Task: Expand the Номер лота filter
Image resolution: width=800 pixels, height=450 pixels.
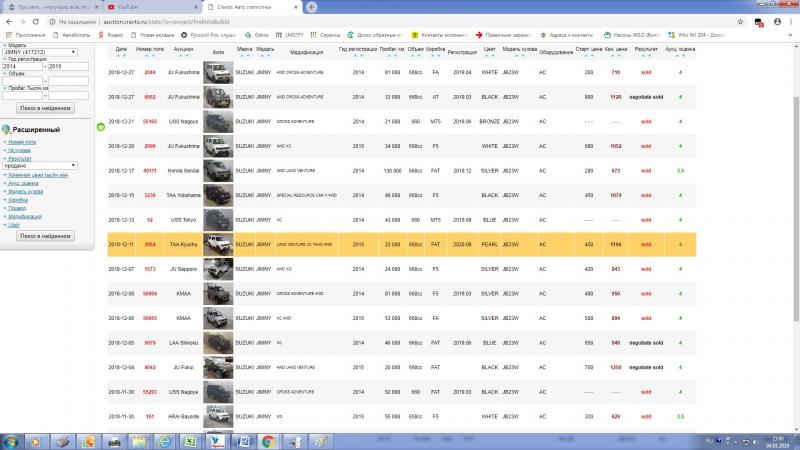Action: 22,142
